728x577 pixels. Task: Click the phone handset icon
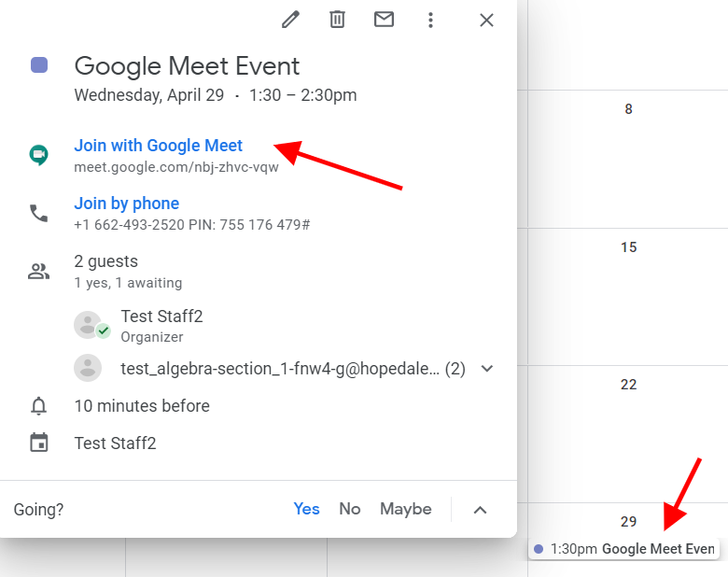(x=38, y=213)
